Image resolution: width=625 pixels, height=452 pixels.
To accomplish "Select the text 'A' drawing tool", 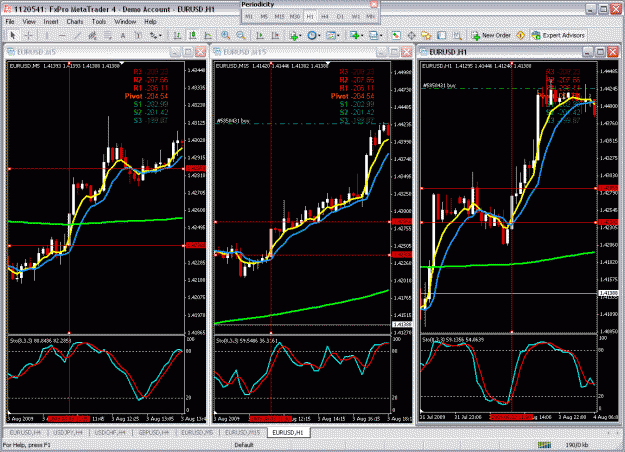I will click(x=123, y=35).
